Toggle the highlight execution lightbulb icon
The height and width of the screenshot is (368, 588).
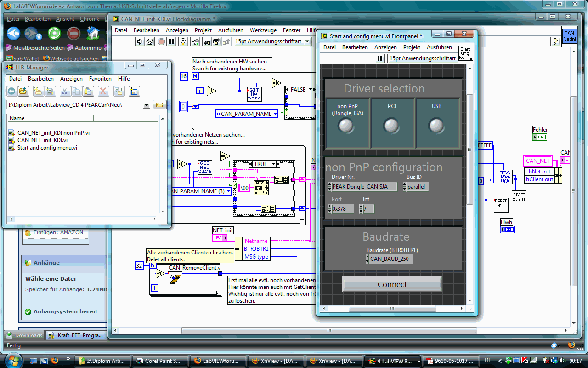click(x=183, y=41)
